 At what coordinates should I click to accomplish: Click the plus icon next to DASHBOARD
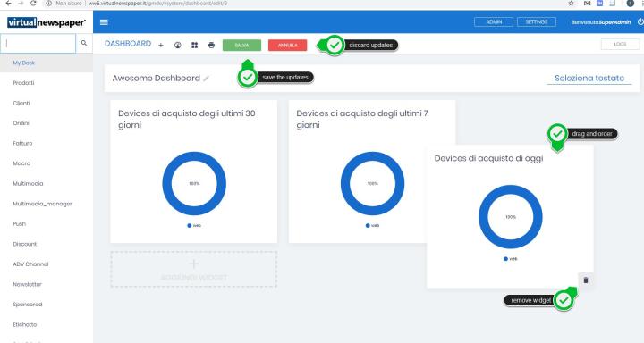(161, 46)
